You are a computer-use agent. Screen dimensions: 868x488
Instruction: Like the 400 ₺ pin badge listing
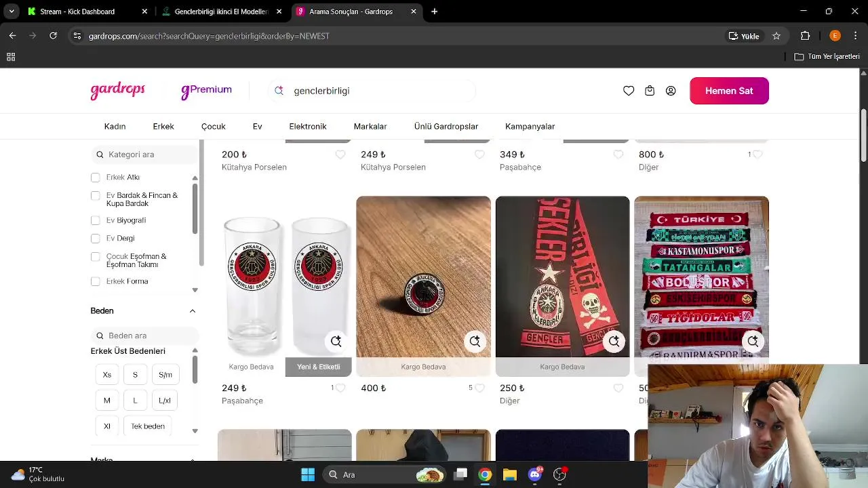(x=479, y=388)
